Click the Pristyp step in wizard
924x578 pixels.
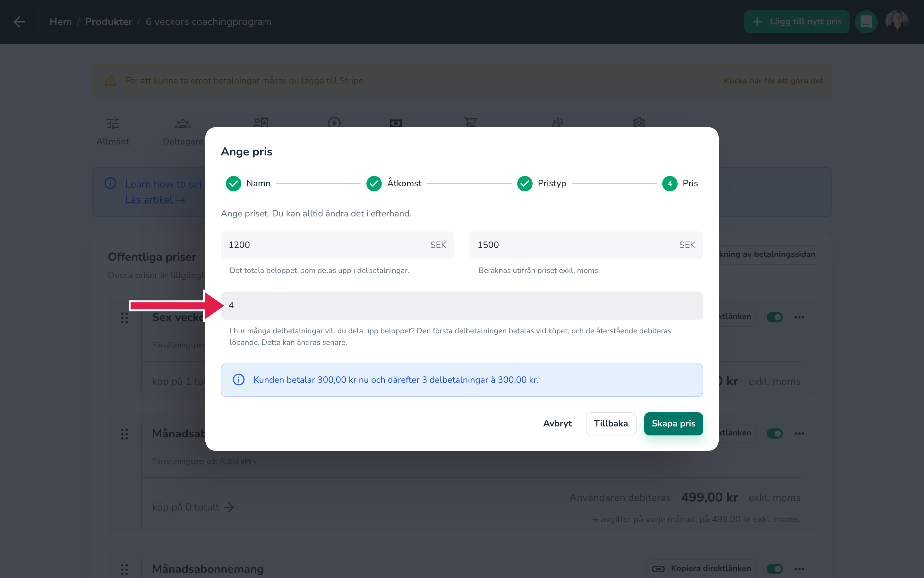point(542,183)
